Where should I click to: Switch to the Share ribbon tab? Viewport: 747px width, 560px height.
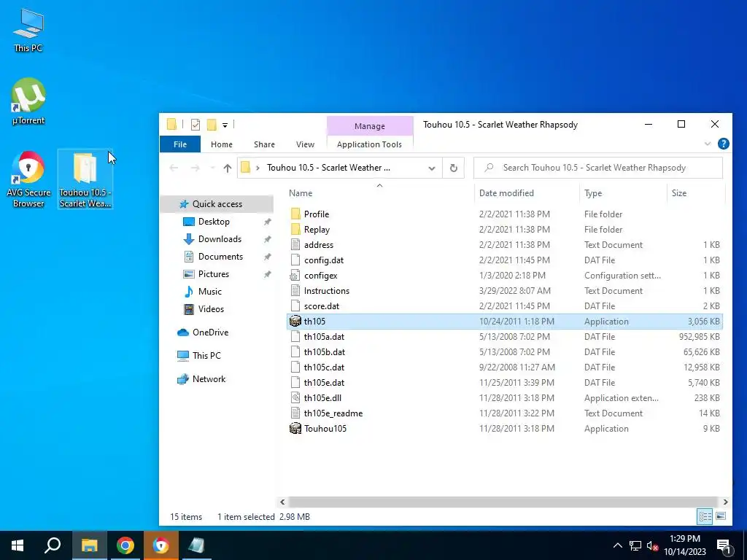[264, 144]
